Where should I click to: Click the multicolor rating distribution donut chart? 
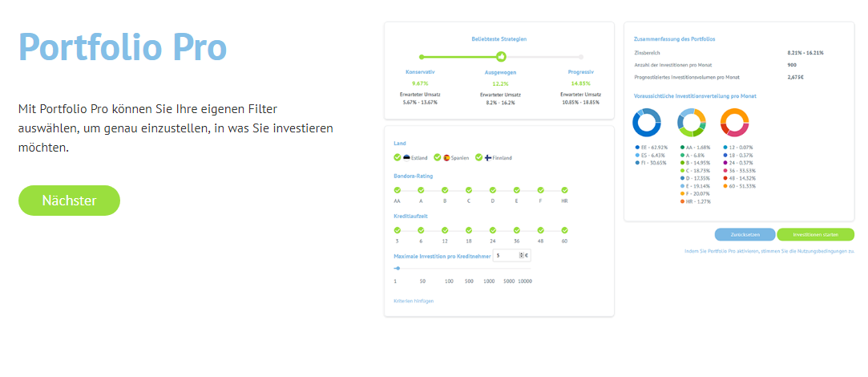point(691,122)
